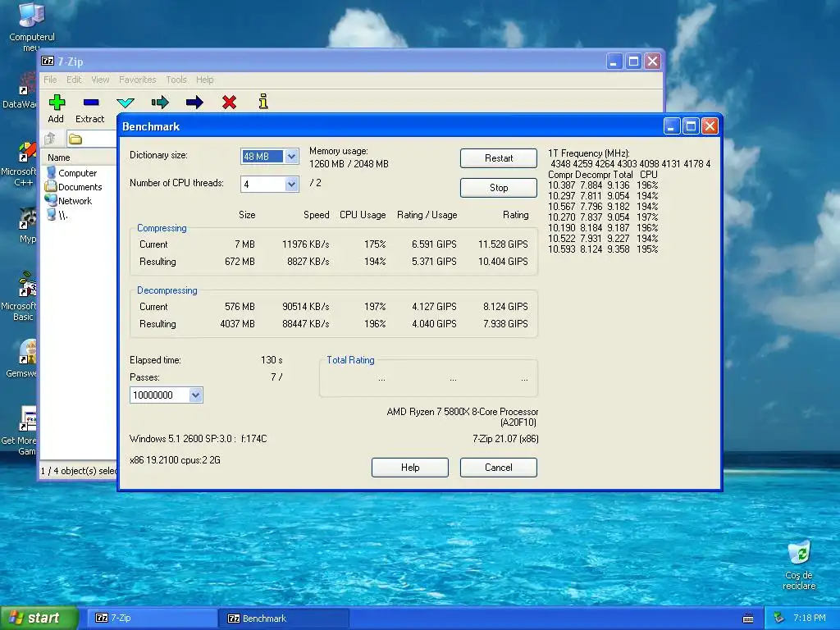Viewport: 840px width, 630px height.
Task: Click the Decompressing group label
Action: point(167,290)
